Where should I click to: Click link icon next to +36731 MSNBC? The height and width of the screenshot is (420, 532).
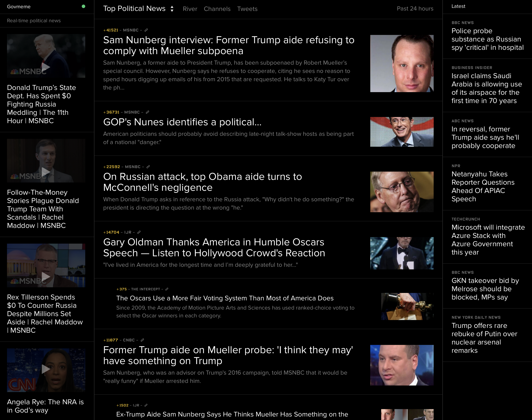pyautogui.click(x=148, y=112)
